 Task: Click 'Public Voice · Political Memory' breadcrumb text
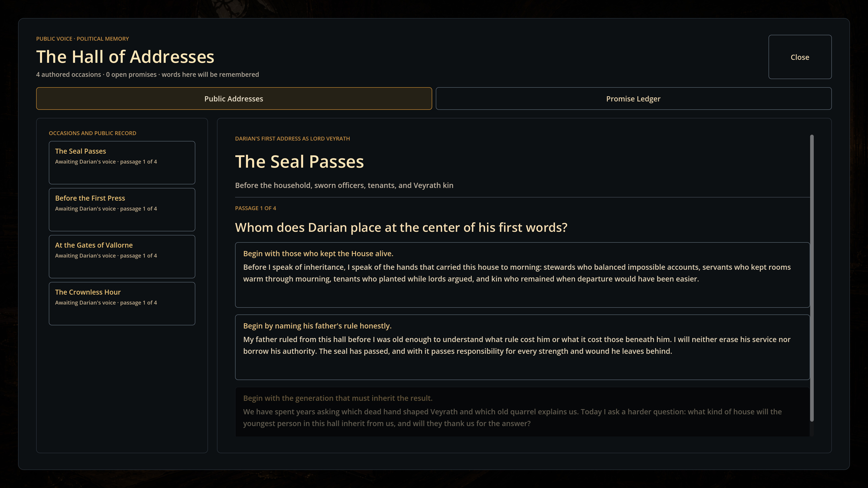[x=83, y=39]
